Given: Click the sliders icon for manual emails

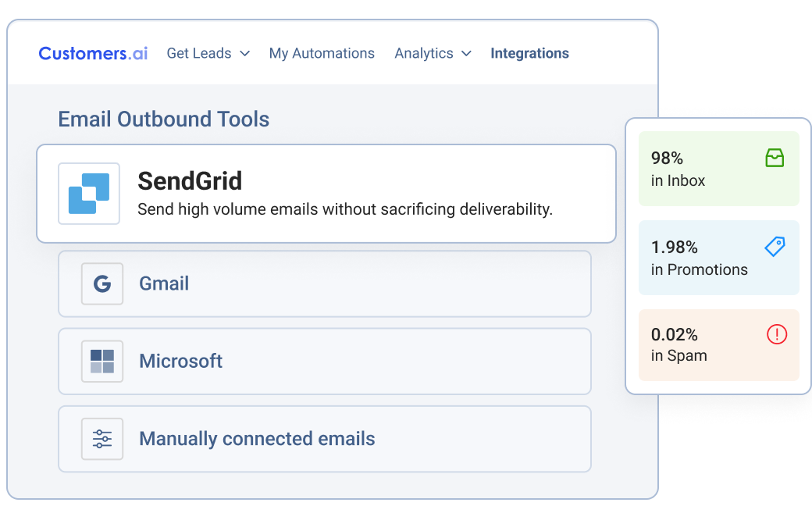Looking at the screenshot, I should tap(102, 438).
